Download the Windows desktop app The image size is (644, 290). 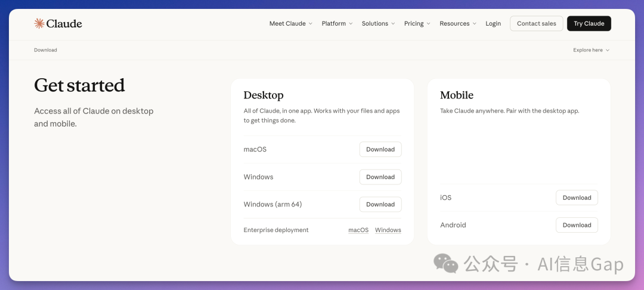380,177
